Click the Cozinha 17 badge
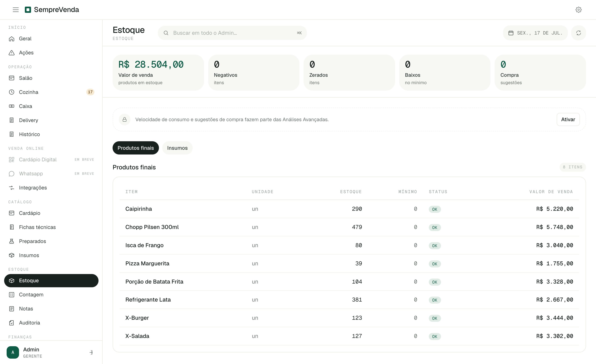The height and width of the screenshot is (364, 596). pyautogui.click(x=90, y=92)
